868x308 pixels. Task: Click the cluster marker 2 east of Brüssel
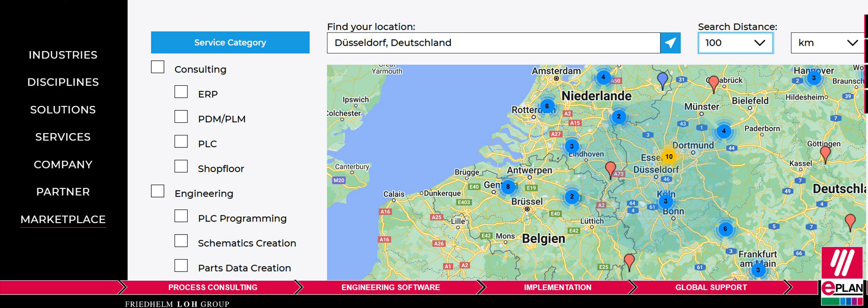(572, 197)
